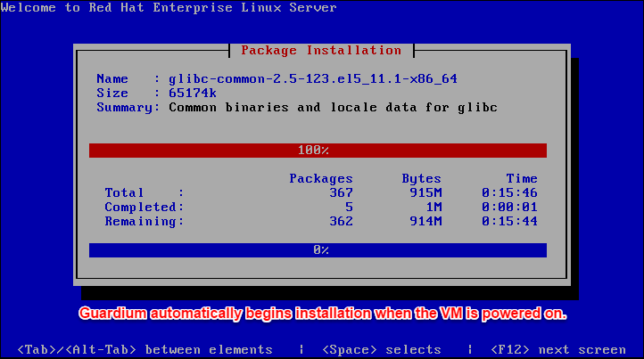Image resolution: width=644 pixels, height=359 pixels.
Task: Click the blue 0% overall progress bar
Action: pyautogui.click(x=318, y=249)
